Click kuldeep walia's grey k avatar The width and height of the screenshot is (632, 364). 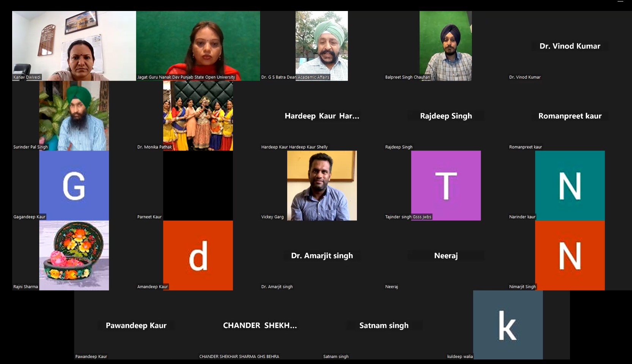pos(508,325)
